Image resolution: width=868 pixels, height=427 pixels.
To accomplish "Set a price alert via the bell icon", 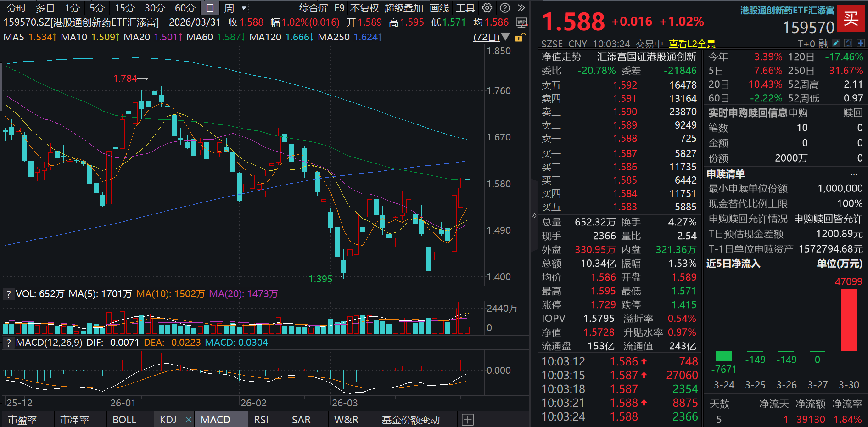I will point(848,43).
